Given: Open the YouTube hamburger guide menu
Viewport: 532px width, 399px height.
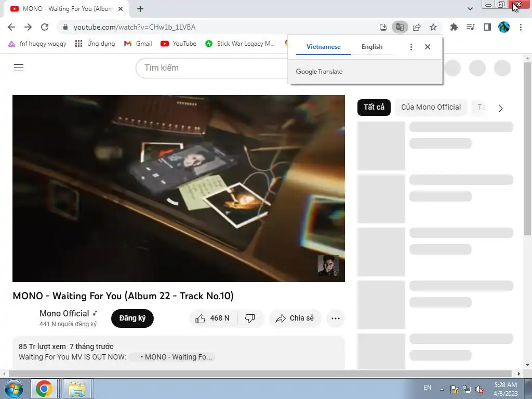Looking at the screenshot, I should (19, 68).
